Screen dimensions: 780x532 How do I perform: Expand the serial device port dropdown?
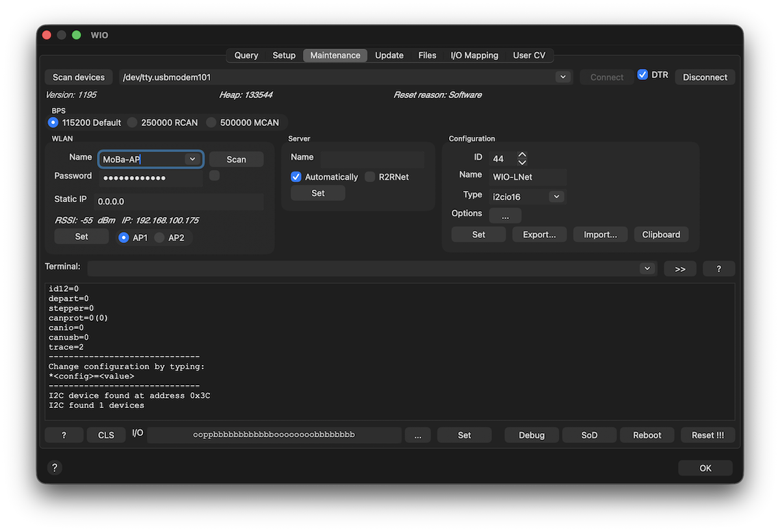click(x=562, y=77)
